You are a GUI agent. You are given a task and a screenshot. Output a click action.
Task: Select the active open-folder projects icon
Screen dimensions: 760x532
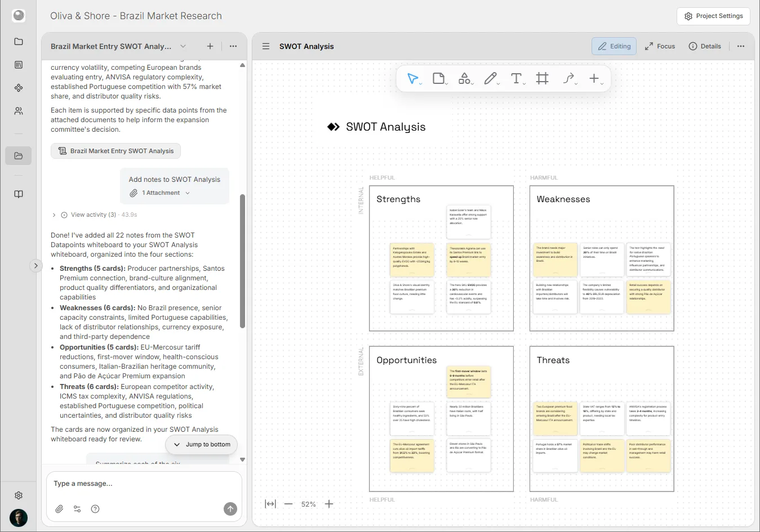pyautogui.click(x=19, y=156)
